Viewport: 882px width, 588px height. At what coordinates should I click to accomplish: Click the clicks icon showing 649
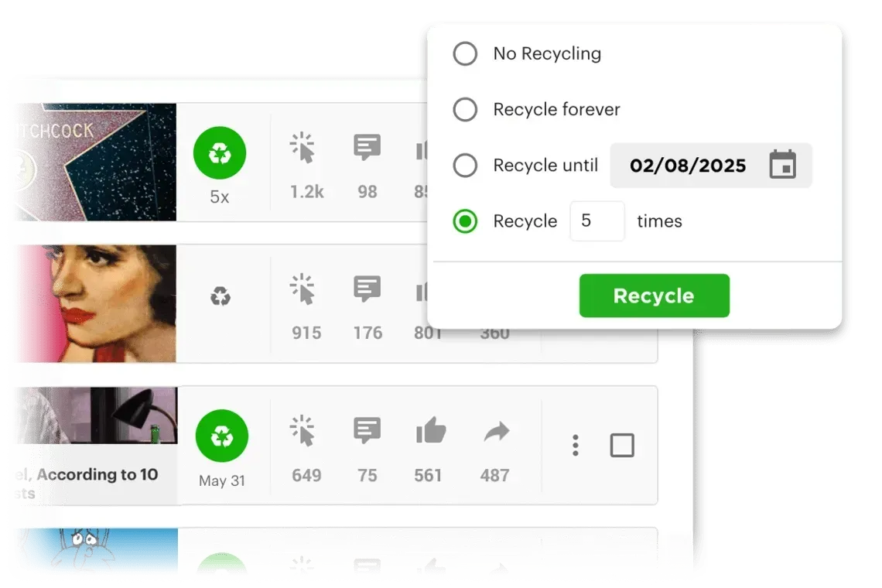coord(305,429)
